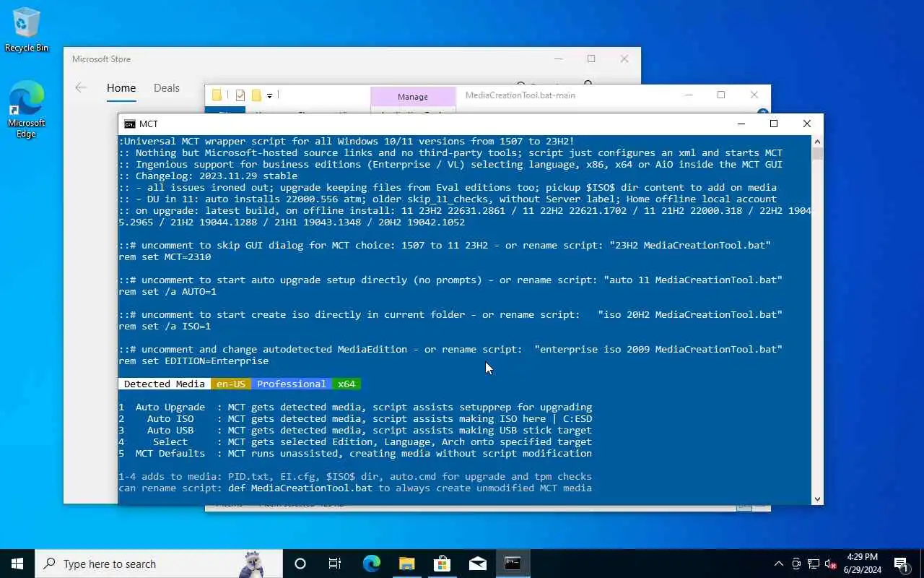Open the Recycle Bin desktop icon
Image resolution: width=924 pixels, height=578 pixels.
click(x=26, y=30)
